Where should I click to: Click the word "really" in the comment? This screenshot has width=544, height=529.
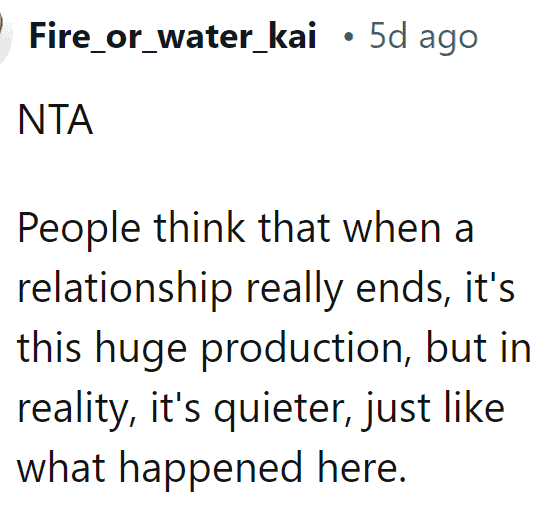tap(295, 290)
